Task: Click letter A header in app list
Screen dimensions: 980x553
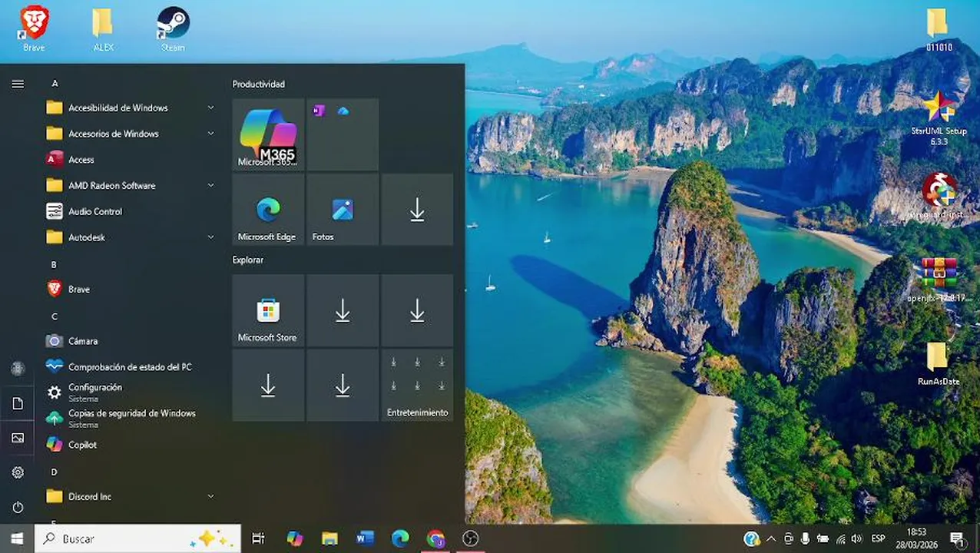Action: tap(55, 83)
